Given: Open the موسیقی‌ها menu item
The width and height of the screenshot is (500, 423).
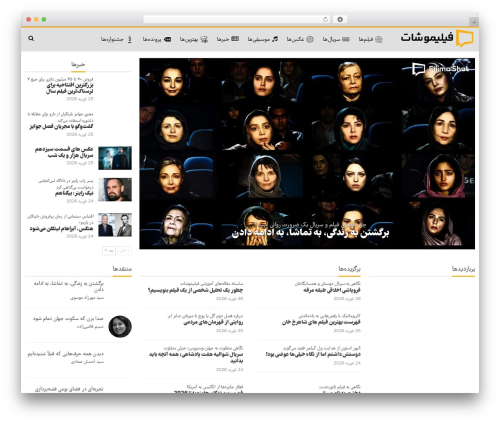Looking at the screenshot, I should tap(259, 39).
